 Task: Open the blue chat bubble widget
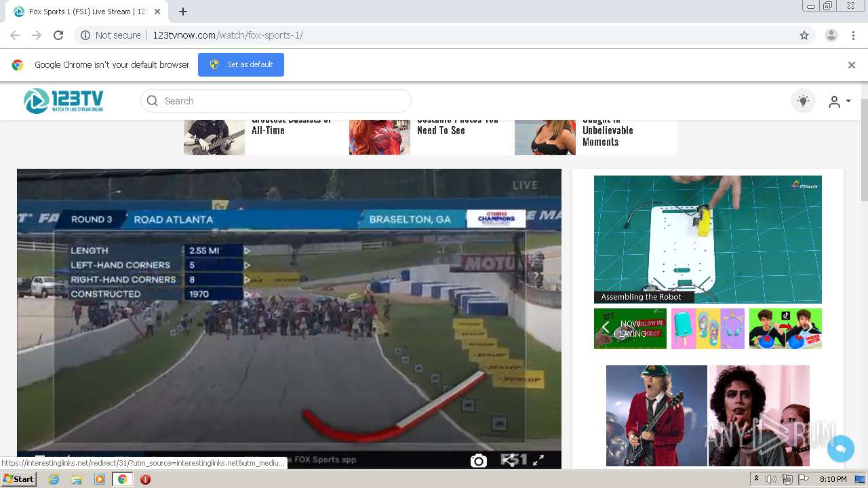(x=841, y=449)
